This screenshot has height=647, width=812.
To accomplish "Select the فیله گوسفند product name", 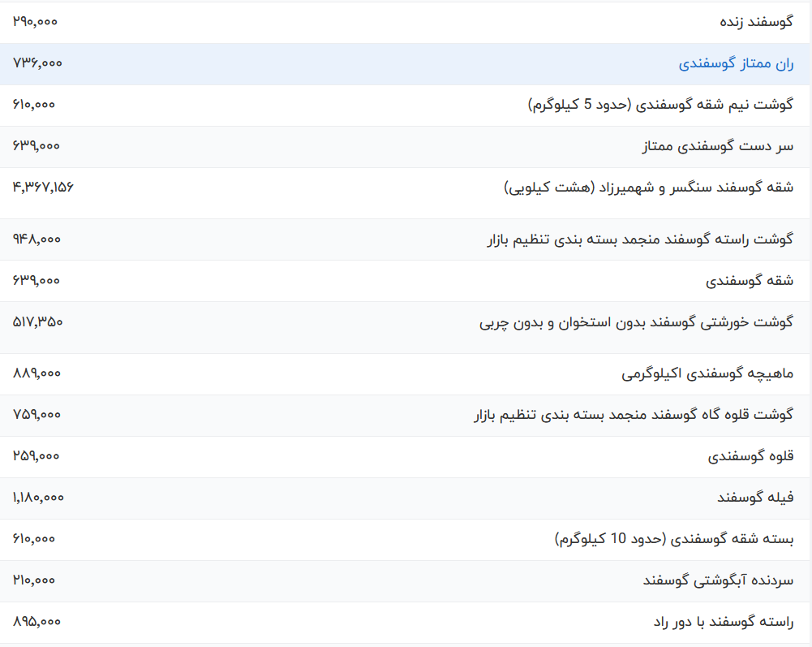I will (755, 498).
